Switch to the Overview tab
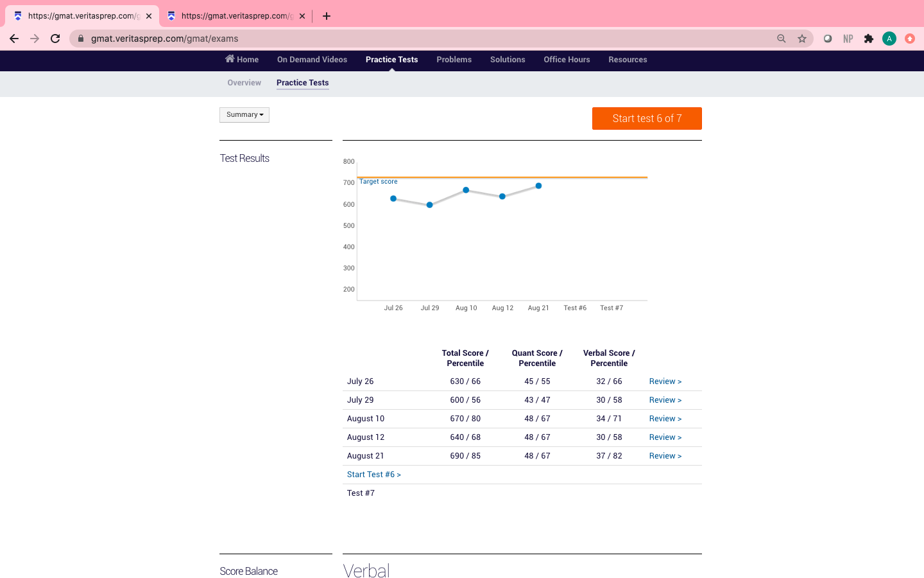 coord(244,83)
